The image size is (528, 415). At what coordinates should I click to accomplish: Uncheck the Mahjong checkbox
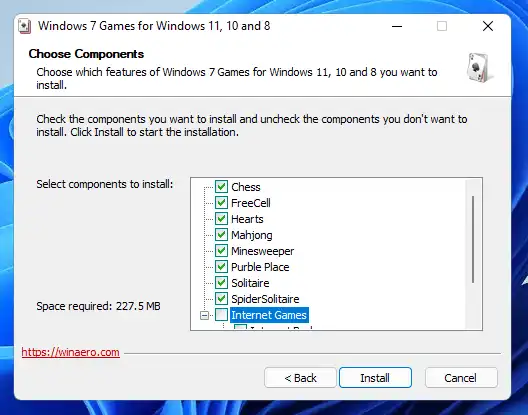(x=221, y=234)
